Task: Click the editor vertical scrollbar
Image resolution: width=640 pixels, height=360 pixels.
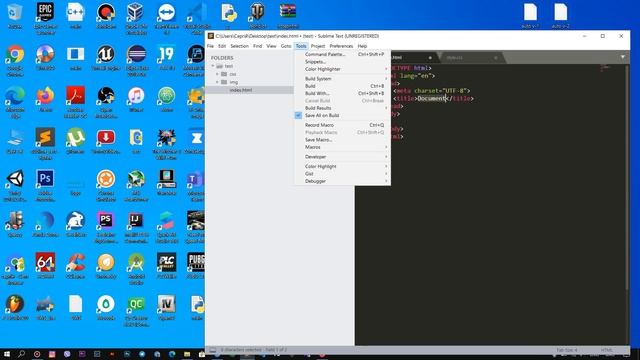Action: tap(627, 178)
